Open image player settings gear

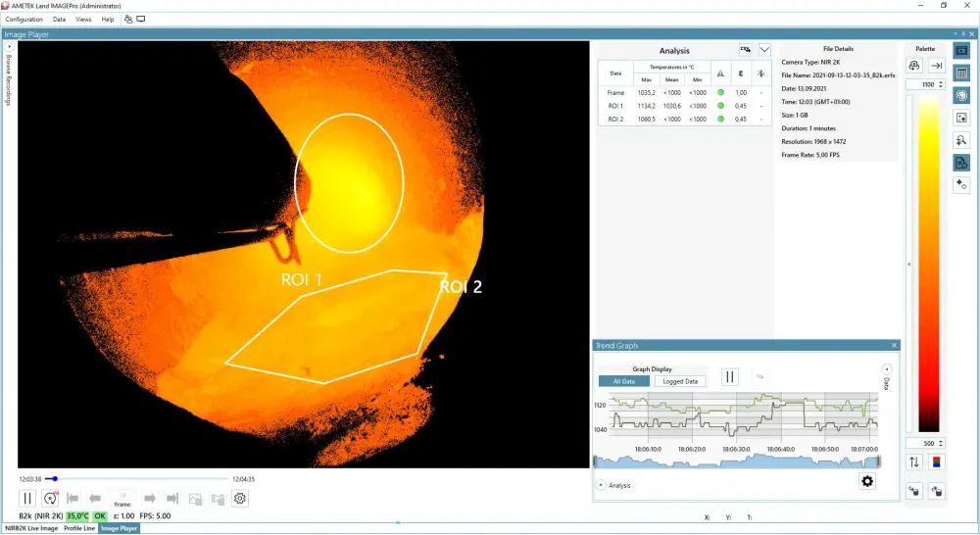click(240, 499)
